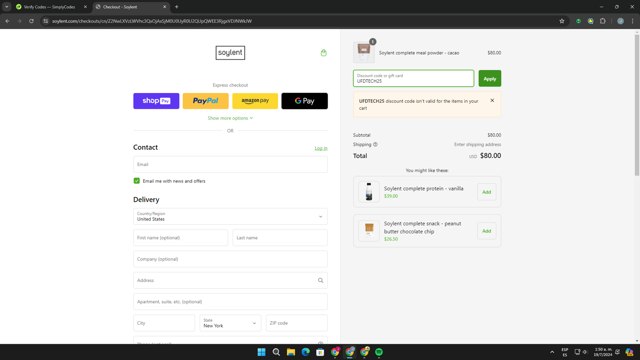Add Soylent complete protein vanilla
Viewport: 640px width, 360px height.
pyautogui.click(x=487, y=192)
